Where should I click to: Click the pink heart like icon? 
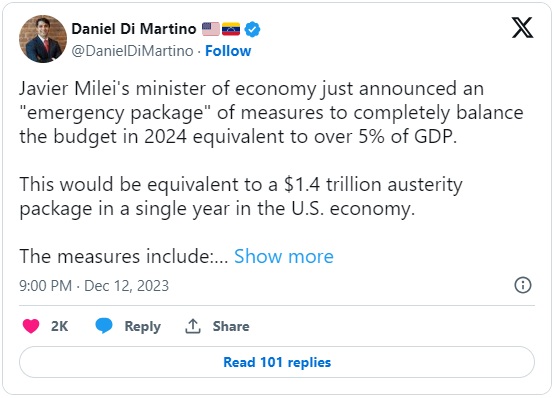click(31, 326)
